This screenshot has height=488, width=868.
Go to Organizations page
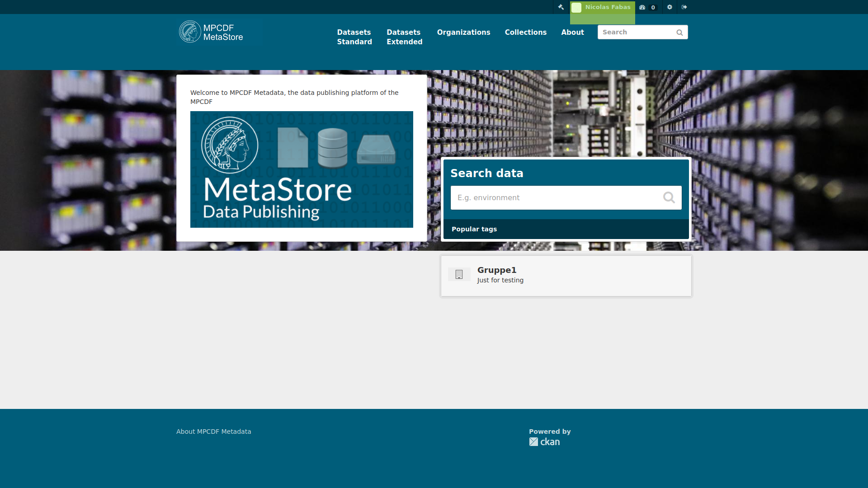pos(463,33)
